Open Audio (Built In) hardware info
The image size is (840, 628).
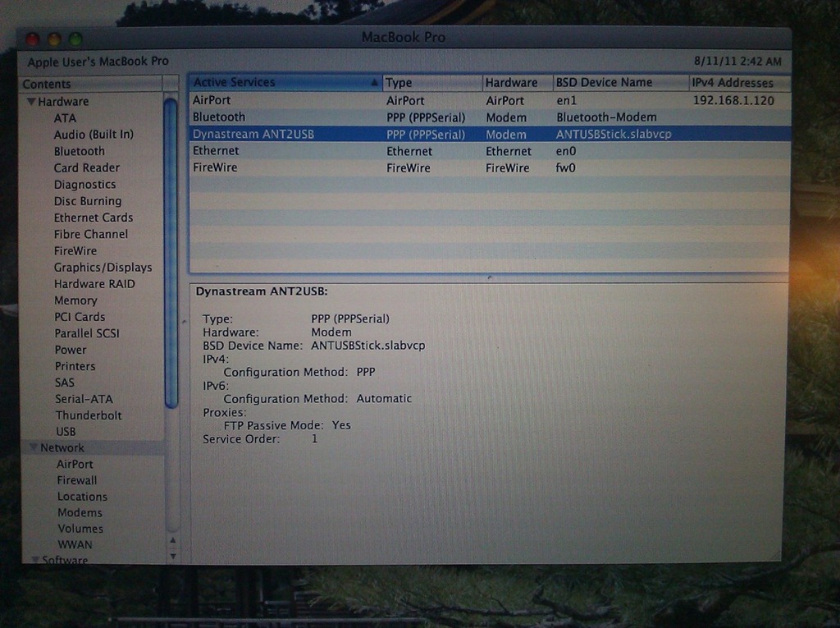coord(86,134)
